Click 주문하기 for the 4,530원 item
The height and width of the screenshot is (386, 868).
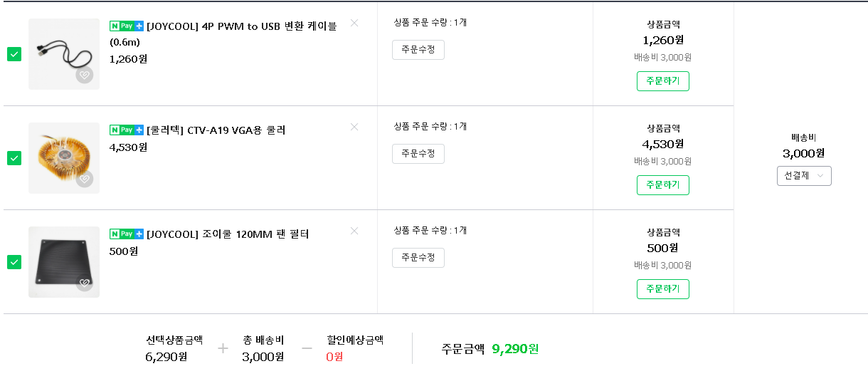(x=663, y=185)
